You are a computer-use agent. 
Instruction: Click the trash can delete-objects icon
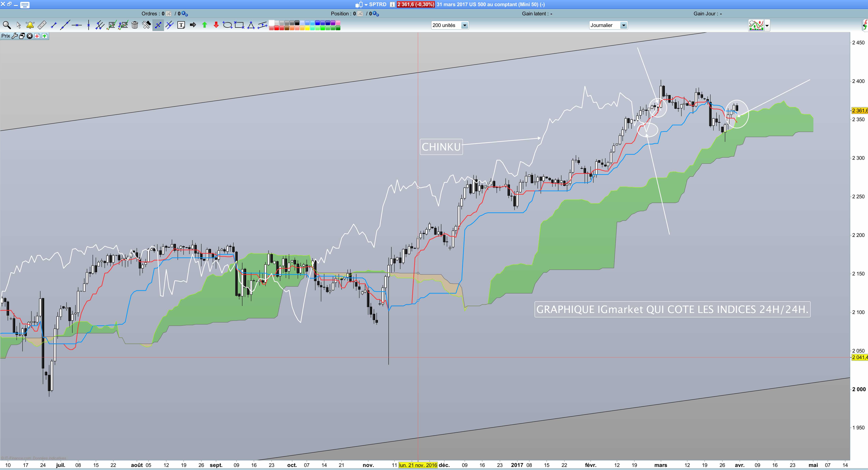point(135,25)
